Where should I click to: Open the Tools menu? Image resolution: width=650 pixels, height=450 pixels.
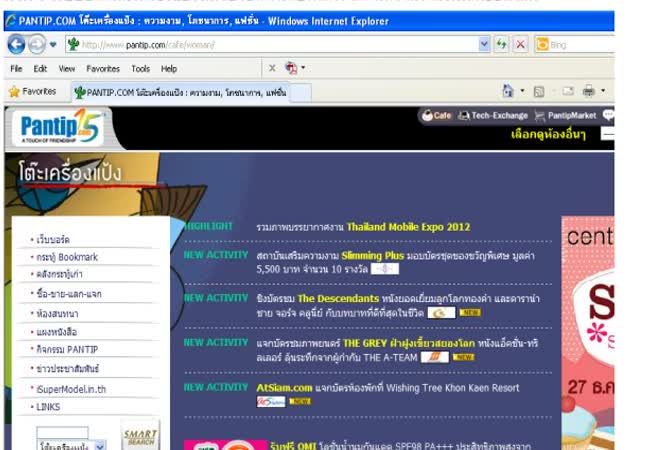pos(141,69)
